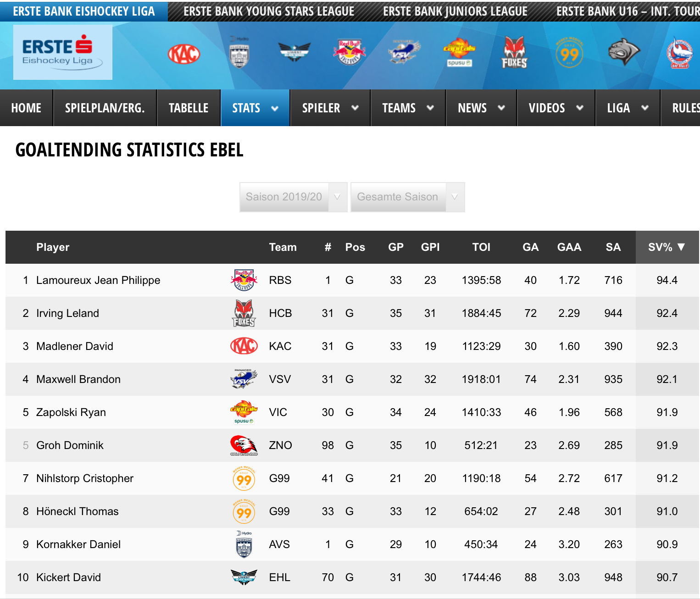Open Irving Leland's player page
Viewport: 700px width, 599px height.
point(67,313)
